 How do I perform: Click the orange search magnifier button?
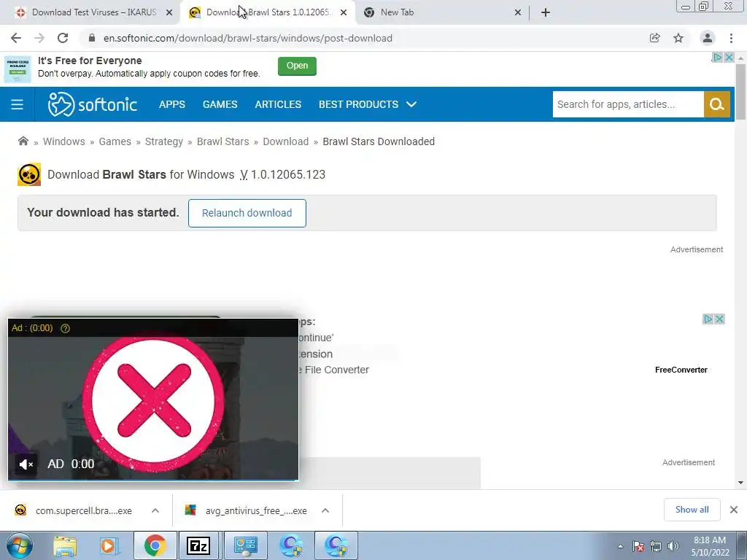tap(717, 104)
